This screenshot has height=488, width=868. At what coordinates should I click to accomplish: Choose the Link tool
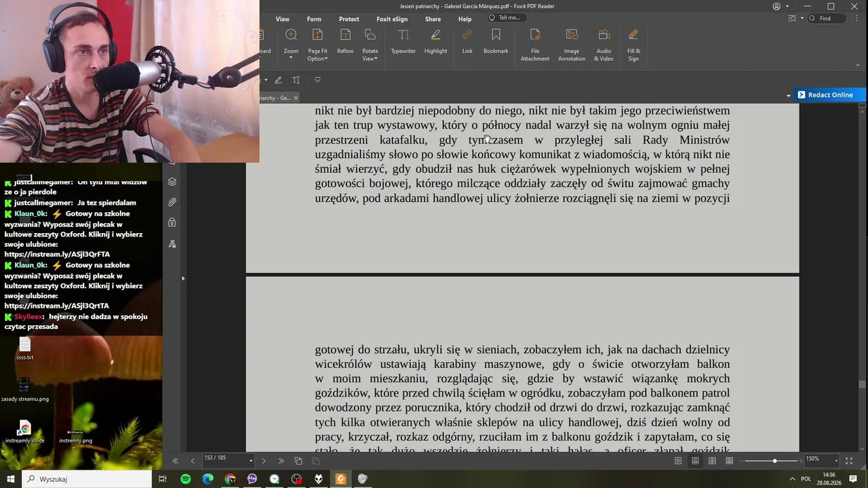[x=467, y=42]
